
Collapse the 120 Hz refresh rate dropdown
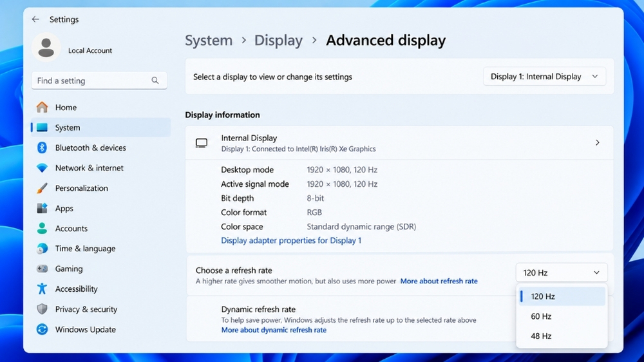[x=562, y=273]
